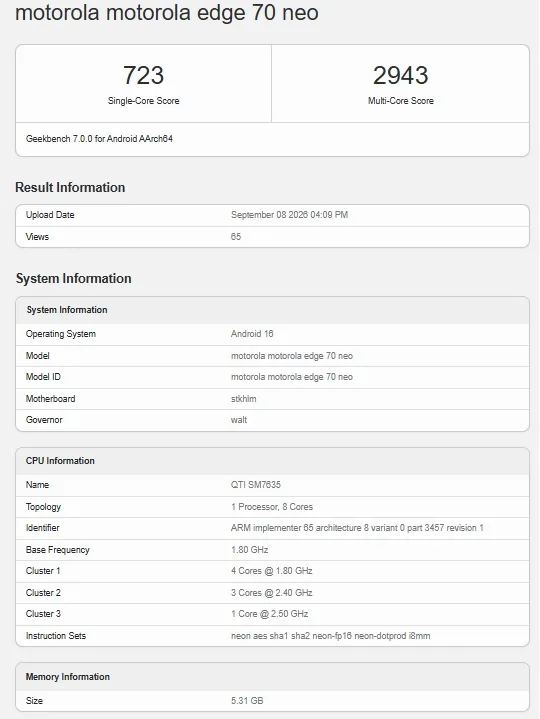Click the 'Cluster 3' row label
Viewport: 540px width, 719px height.
pos(43,614)
